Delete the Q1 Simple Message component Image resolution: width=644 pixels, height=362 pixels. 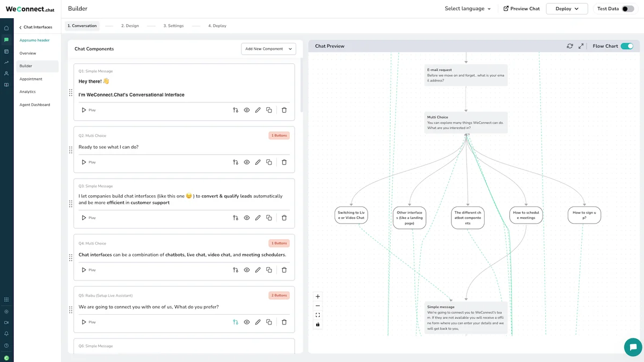pyautogui.click(x=284, y=110)
